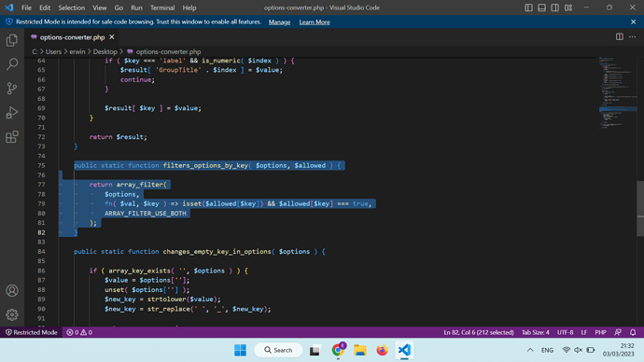Close the options-converter.php tab
This screenshot has height=362, width=644.
[112, 37]
